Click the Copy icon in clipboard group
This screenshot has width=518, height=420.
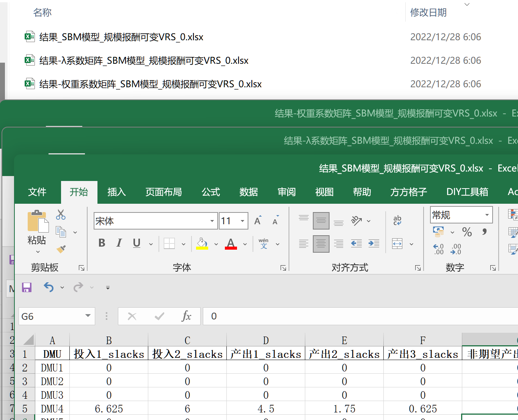[x=61, y=231]
